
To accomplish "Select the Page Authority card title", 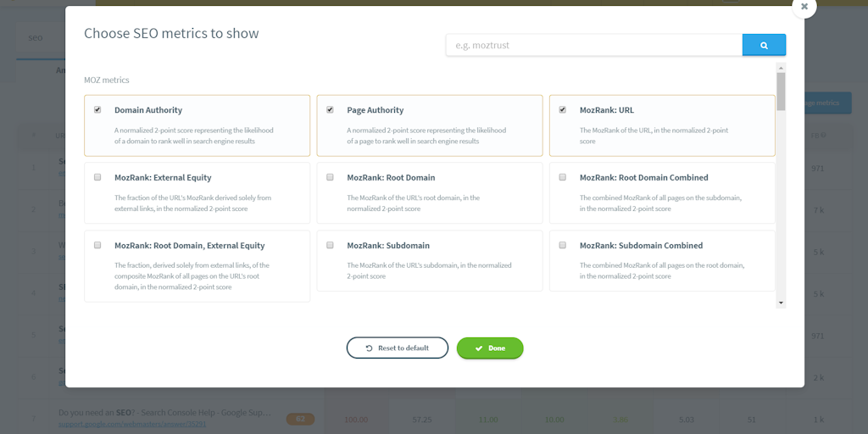I will (x=376, y=110).
